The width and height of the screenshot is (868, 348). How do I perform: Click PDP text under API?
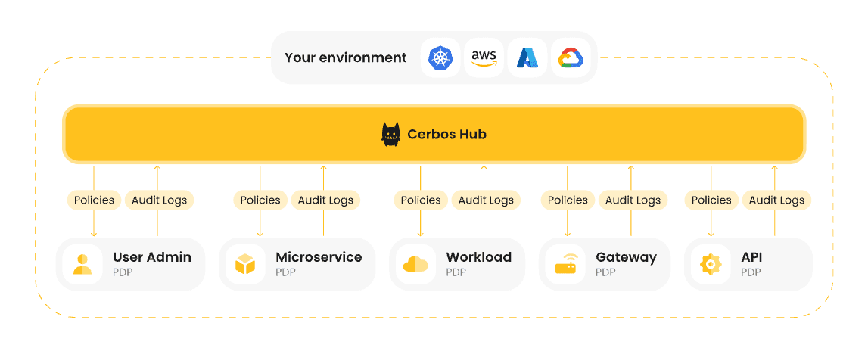coord(751,272)
